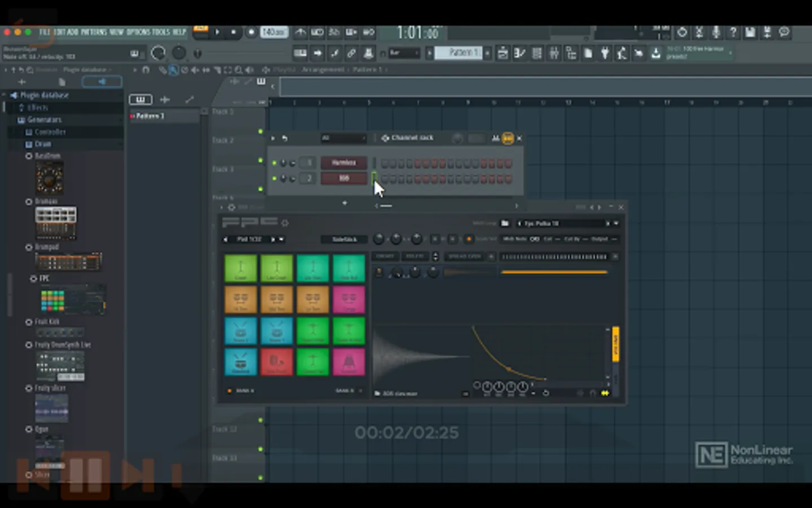Select the 808 channel button
The width and height of the screenshot is (812, 508).
[x=343, y=179]
